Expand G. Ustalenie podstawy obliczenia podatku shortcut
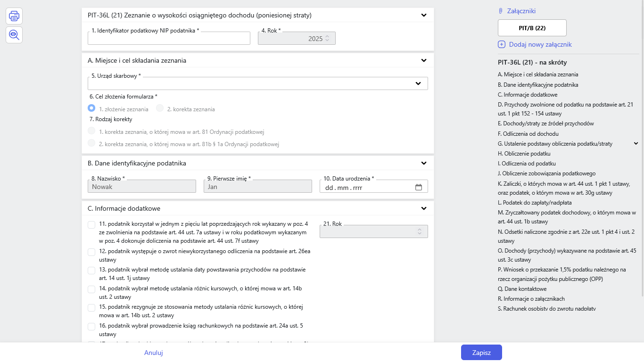Screen dimensions: 644x362 pos(636,144)
